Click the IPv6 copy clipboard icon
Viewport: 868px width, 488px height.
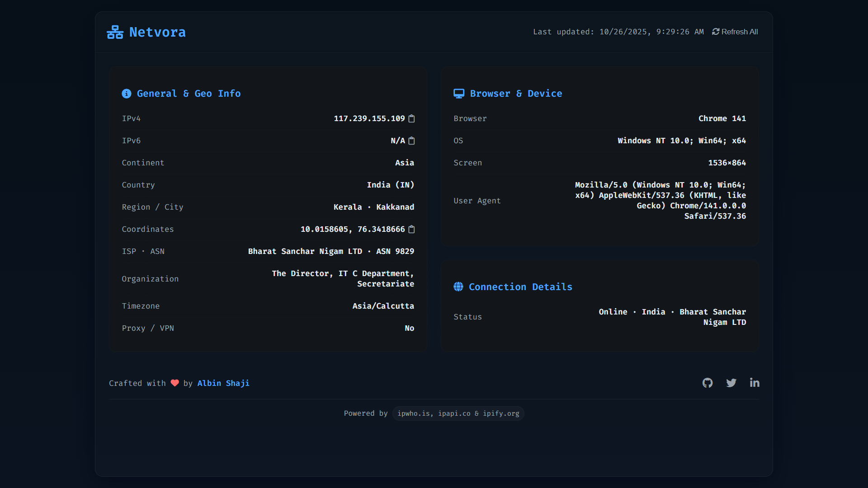[x=411, y=141]
